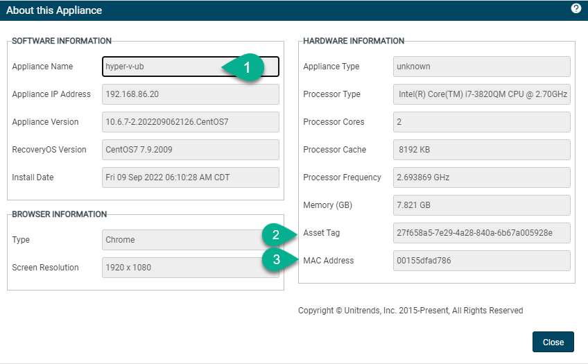Close the About this Appliance dialog
Viewport: 588px width, 364px height.
click(x=553, y=342)
